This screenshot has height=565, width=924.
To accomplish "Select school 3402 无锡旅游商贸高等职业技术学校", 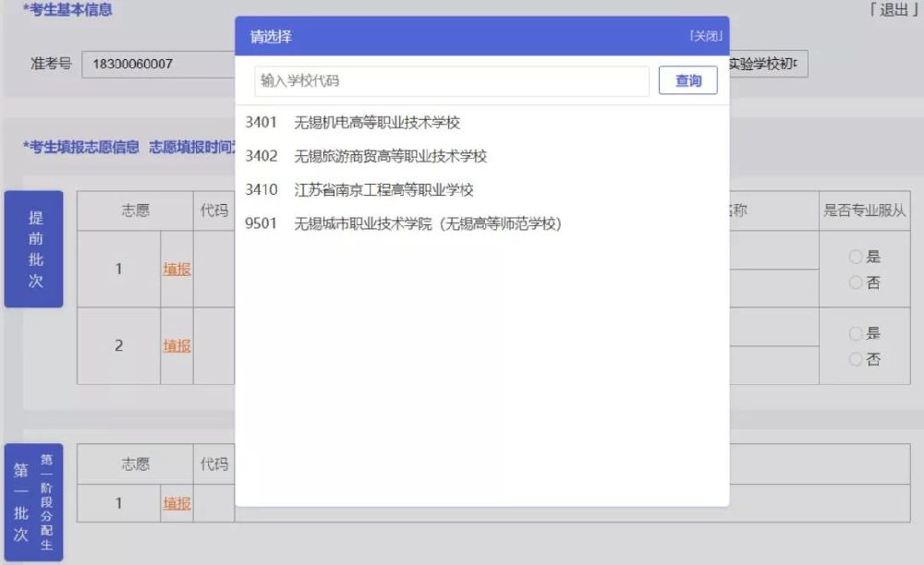I will coord(366,156).
